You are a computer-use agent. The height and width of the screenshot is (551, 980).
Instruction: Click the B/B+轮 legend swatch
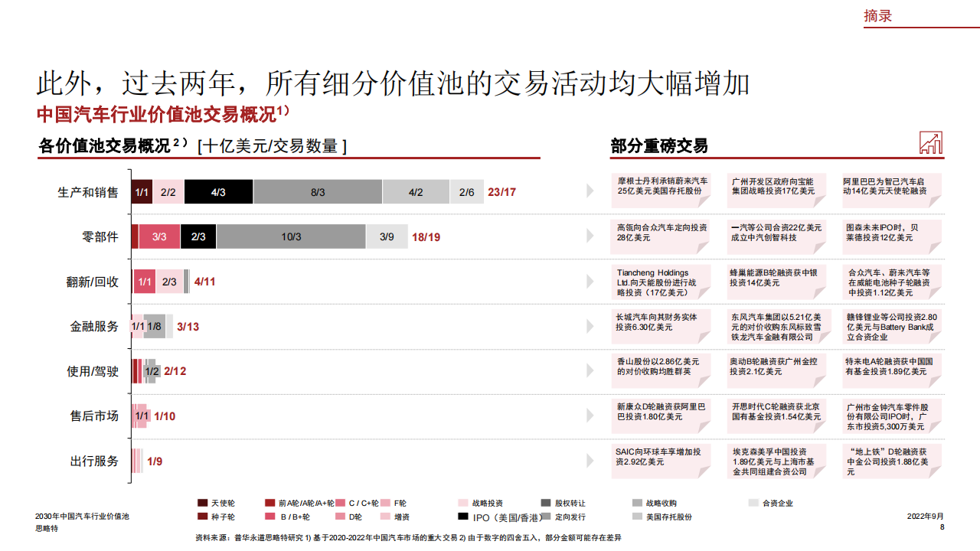[x=269, y=517]
